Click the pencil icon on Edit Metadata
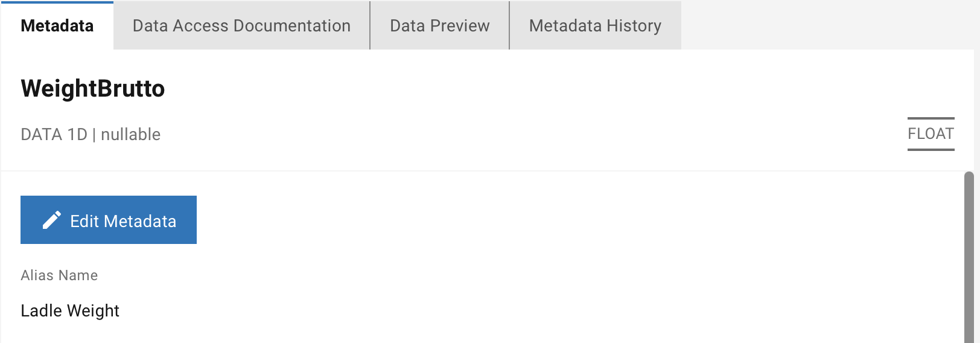Screen dimensions: 980x343 pyautogui.click(x=52, y=220)
